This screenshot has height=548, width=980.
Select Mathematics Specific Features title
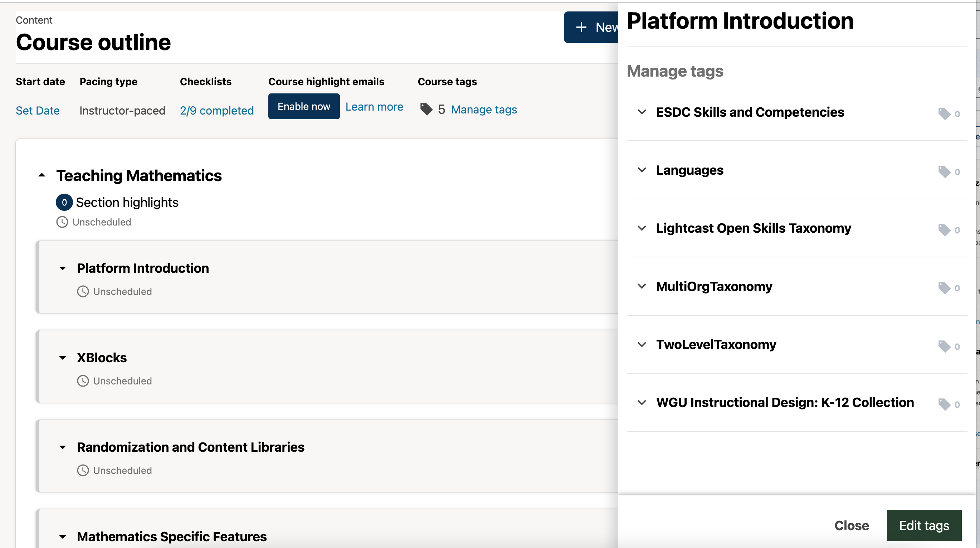click(172, 537)
